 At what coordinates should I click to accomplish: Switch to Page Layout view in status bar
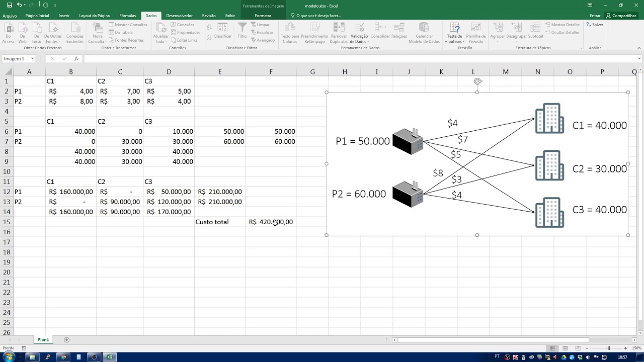point(566,348)
